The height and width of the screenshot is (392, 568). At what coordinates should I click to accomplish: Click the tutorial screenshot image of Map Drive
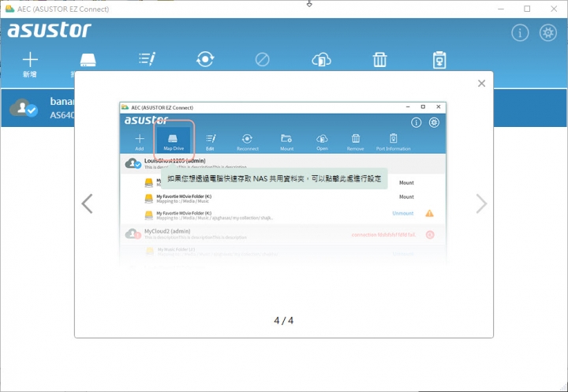[x=283, y=185]
